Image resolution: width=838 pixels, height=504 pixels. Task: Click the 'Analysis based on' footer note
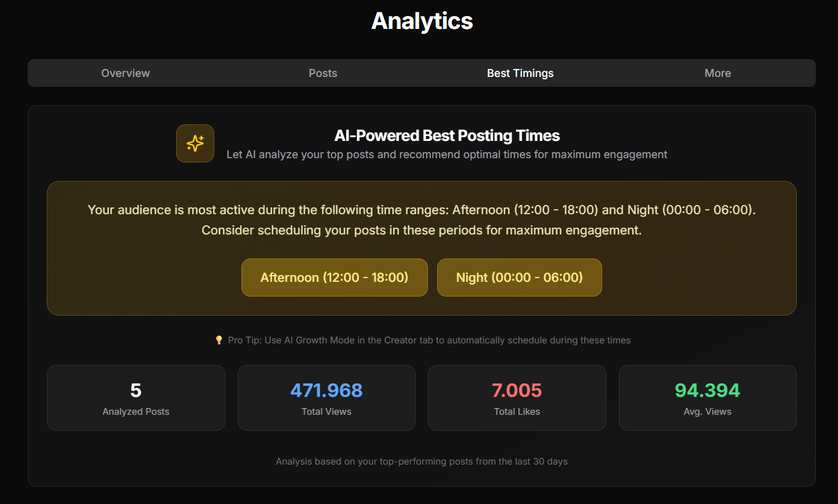422,461
